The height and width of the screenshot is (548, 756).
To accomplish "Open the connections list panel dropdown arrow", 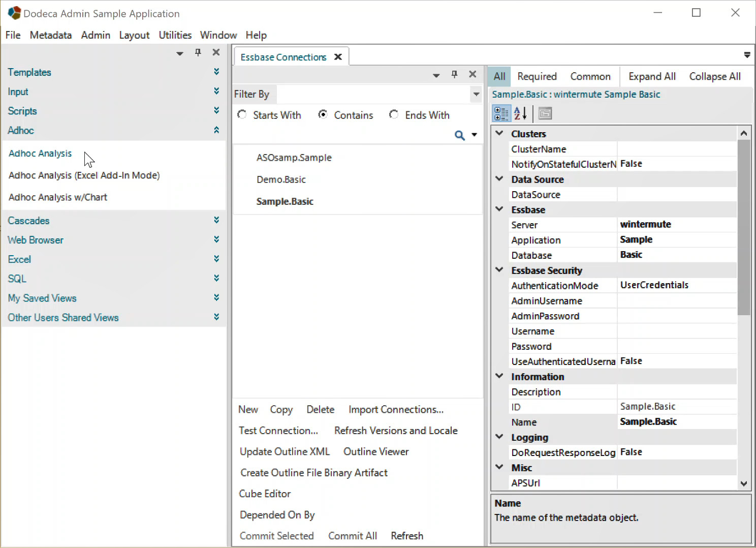I will coord(436,76).
